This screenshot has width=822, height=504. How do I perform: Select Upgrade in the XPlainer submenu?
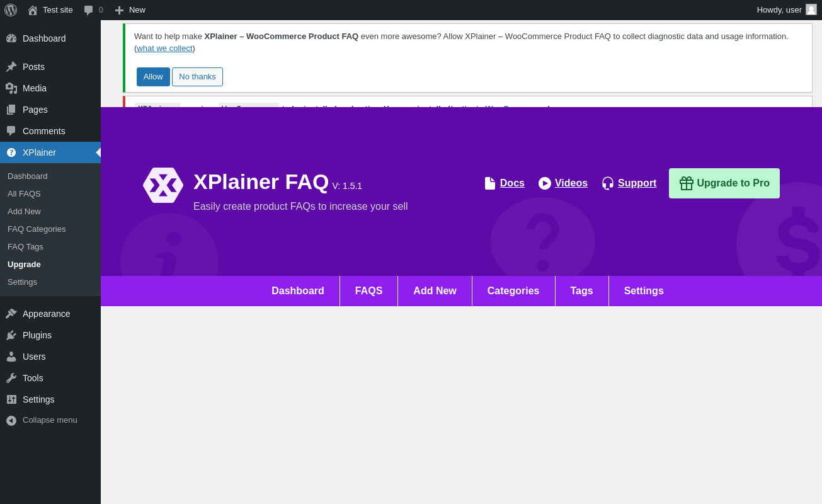click(x=24, y=265)
